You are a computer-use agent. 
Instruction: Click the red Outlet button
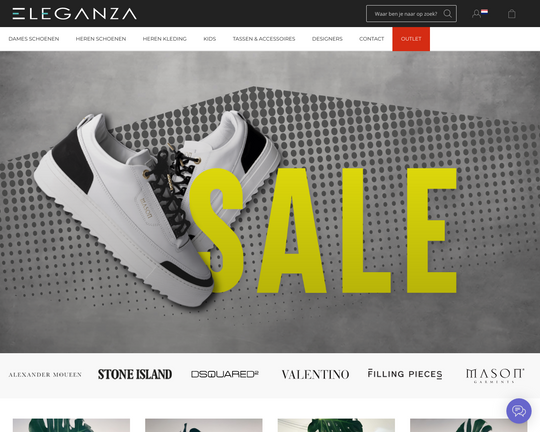point(411,39)
